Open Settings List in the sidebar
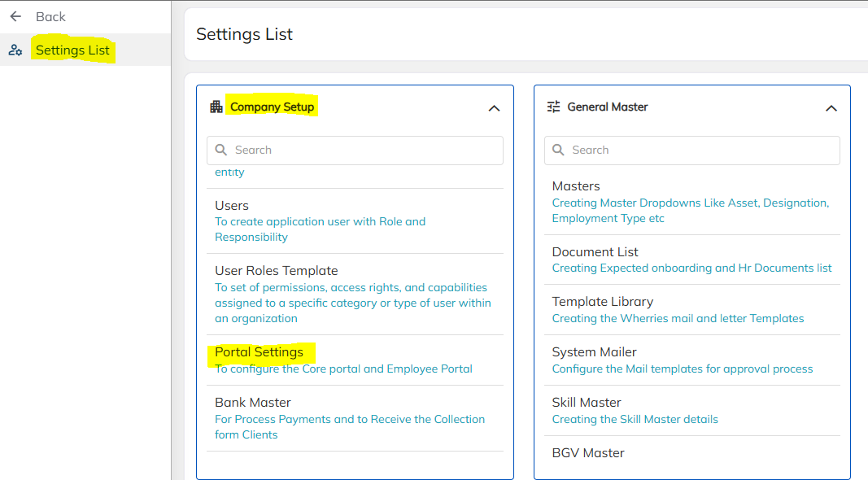The height and width of the screenshot is (480, 868). [72, 50]
